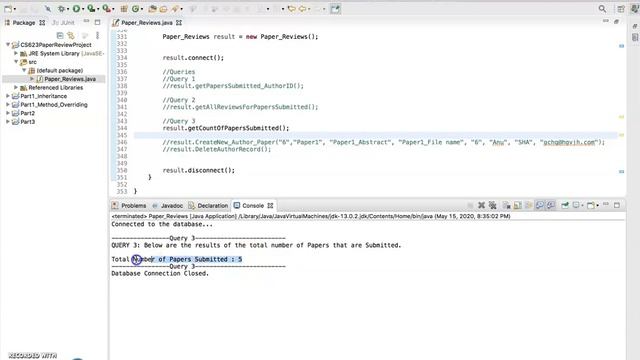Collapse the (default package) node
The image size is (640, 360).
pyautogui.click(x=24, y=70)
